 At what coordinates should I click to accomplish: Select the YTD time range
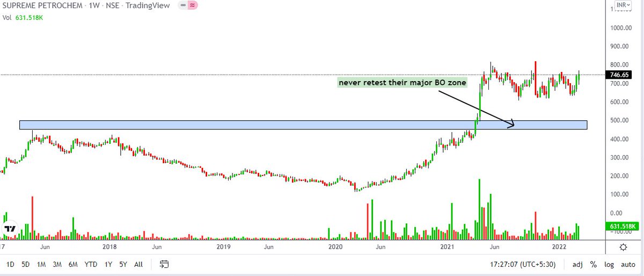[91, 264]
